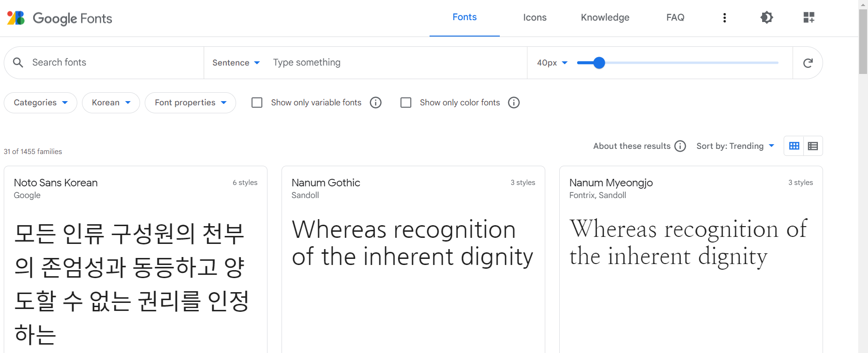Viewport: 868px width, 353px height.
Task: Open the Nanum Gothic font card
Action: coord(413,259)
